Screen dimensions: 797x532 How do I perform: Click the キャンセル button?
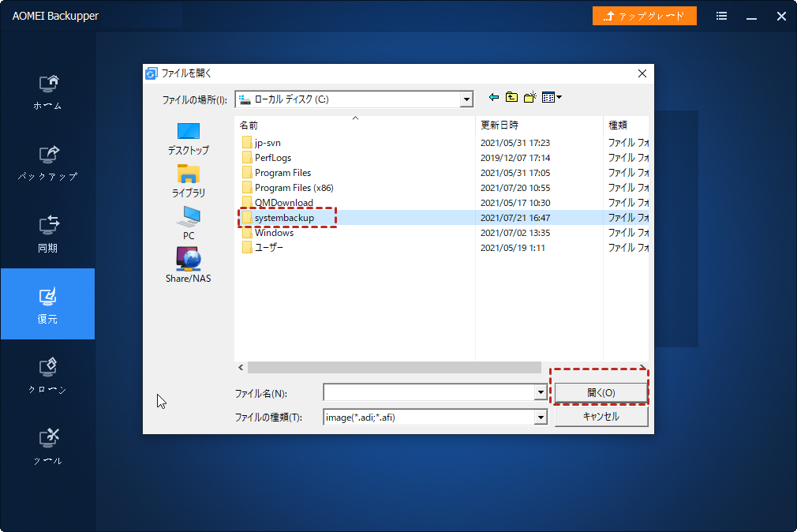click(x=601, y=417)
